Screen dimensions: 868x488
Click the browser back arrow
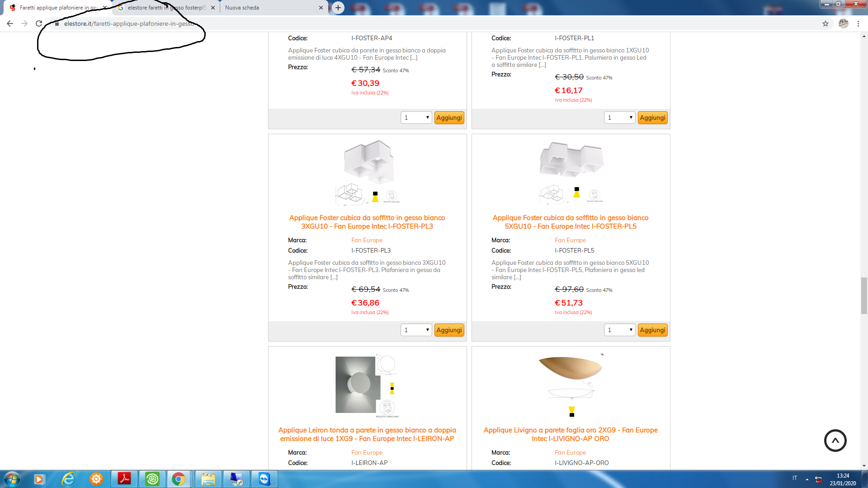click(x=10, y=23)
